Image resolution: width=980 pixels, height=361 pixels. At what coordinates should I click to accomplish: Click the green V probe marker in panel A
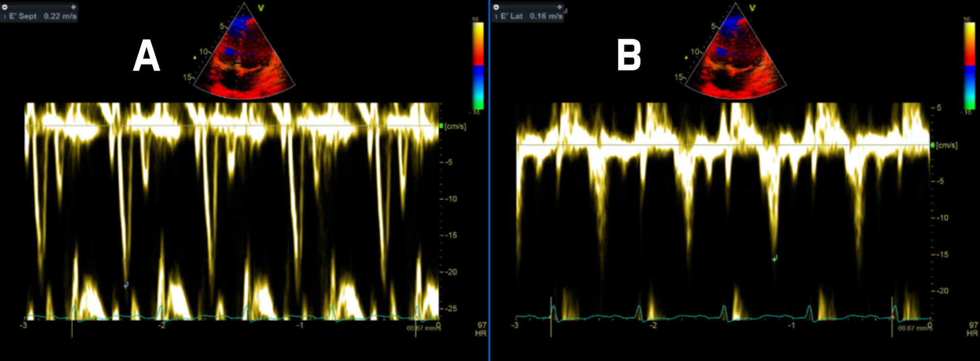(261, 8)
